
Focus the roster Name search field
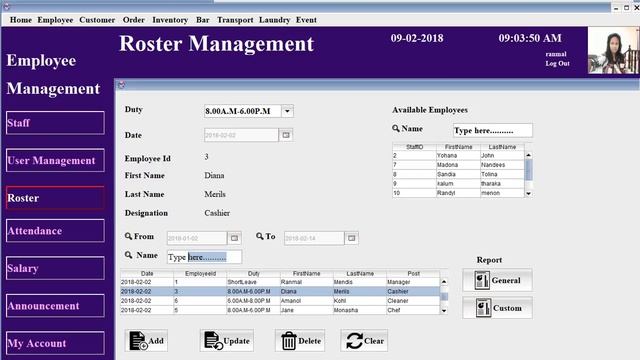[x=204, y=257]
